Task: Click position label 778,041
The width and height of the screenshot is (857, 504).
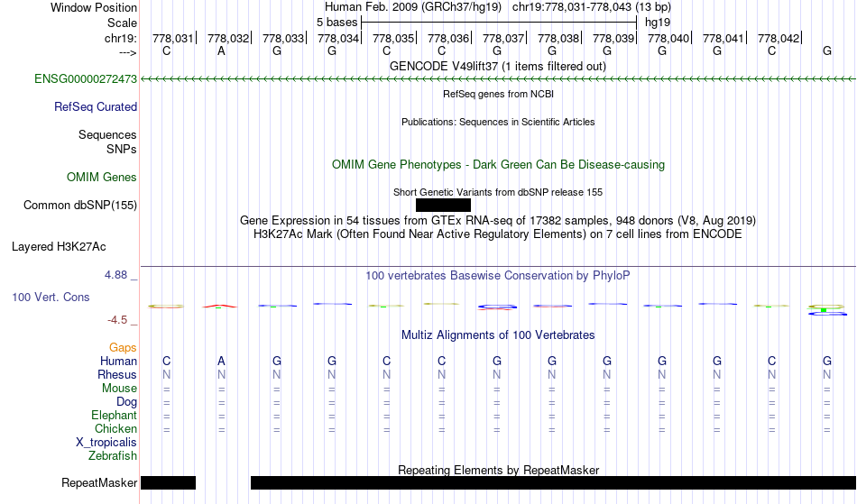Action: [x=723, y=38]
